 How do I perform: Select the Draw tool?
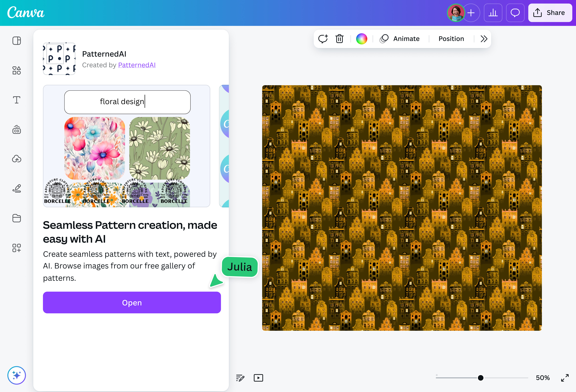pyautogui.click(x=16, y=189)
